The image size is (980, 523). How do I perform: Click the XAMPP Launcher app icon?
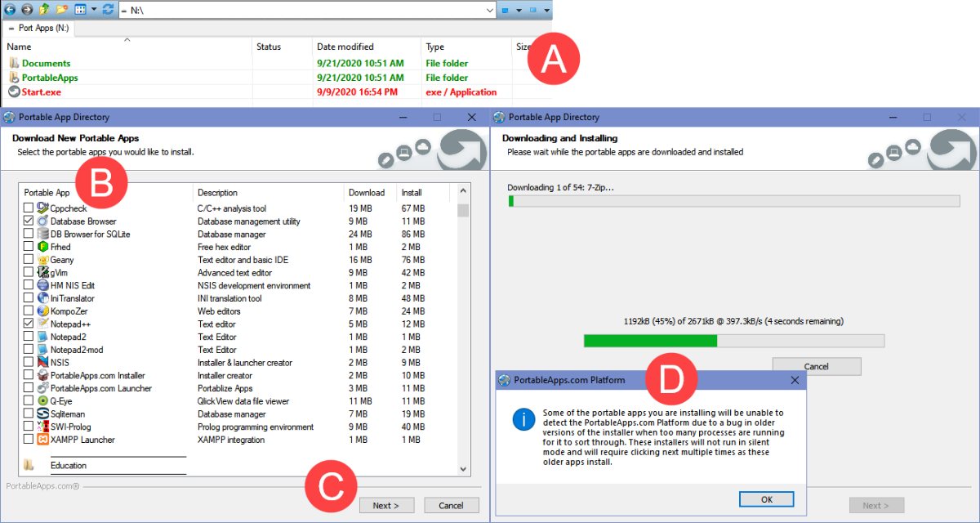coord(42,440)
